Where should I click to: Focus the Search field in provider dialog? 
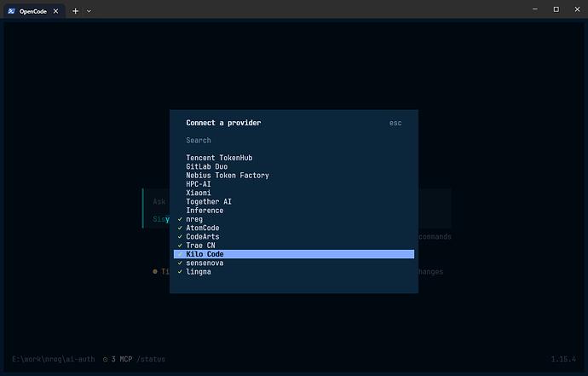pyautogui.click(x=294, y=141)
